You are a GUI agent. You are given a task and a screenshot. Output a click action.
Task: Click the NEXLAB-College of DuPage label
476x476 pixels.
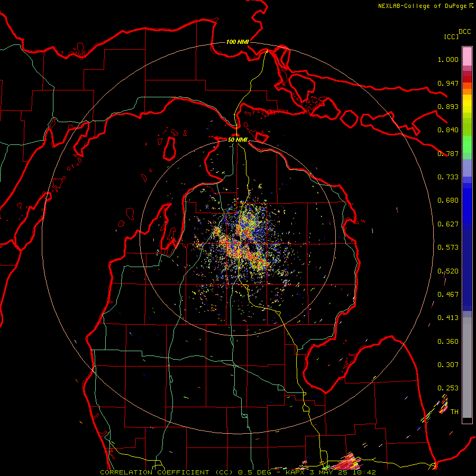coord(422,6)
